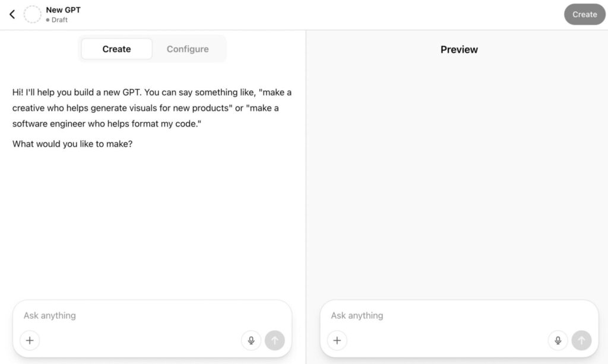Click the Draft status label
The image size is (608, 364).
(59, 20)
